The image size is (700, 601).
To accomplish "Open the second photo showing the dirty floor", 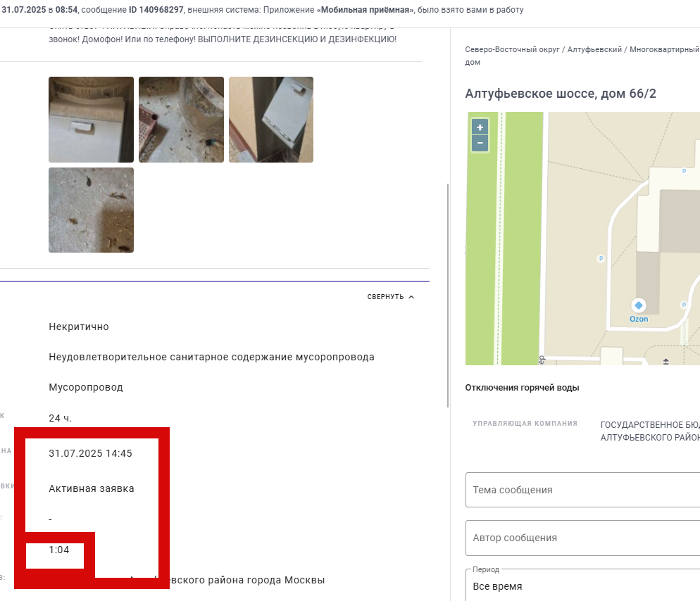I will point(181,120).
